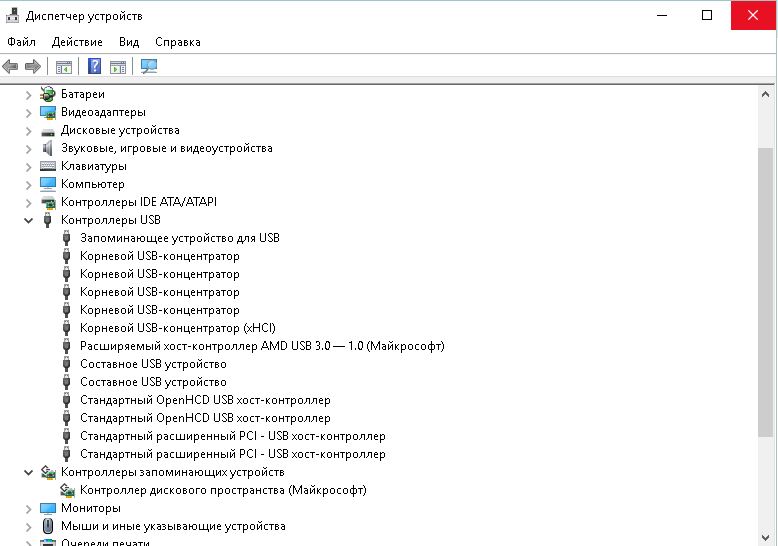Open Help via the blue question mark icon
This screenshot has height=546, width=778.
point(95,67)
